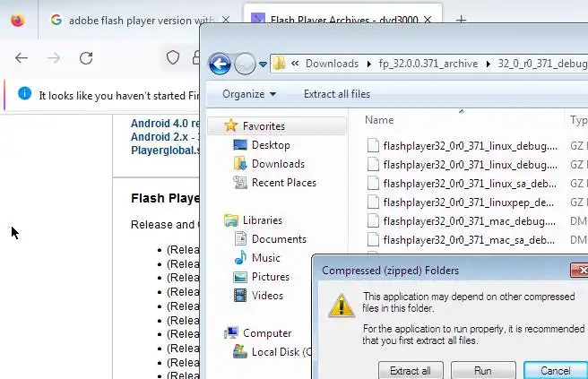
Task: Click the Downloads folder icon in sidebar
Action: tap(240, 163)
